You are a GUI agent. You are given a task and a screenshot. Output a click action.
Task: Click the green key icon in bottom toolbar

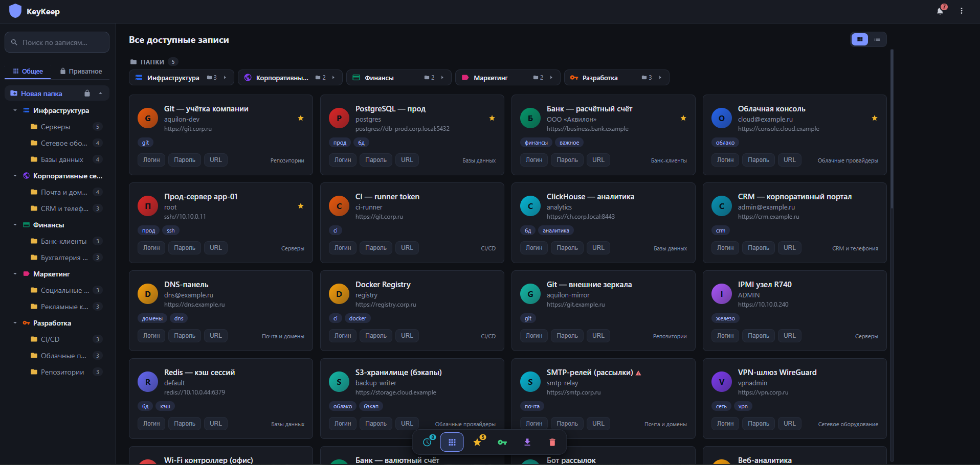pyautogui.click(x=502, y=442)
